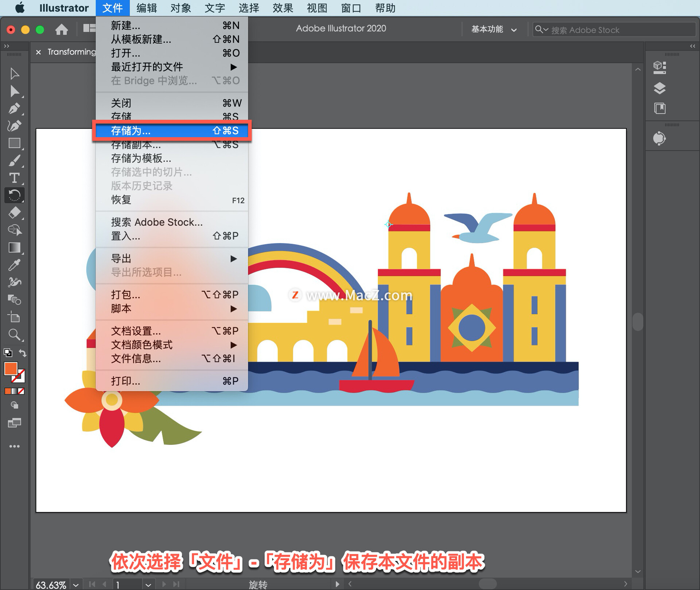Image resolution: width=700 pixels, height=590 pixels.
Task: Select the Eyedropper tool
Action: (x=14, y=265)
